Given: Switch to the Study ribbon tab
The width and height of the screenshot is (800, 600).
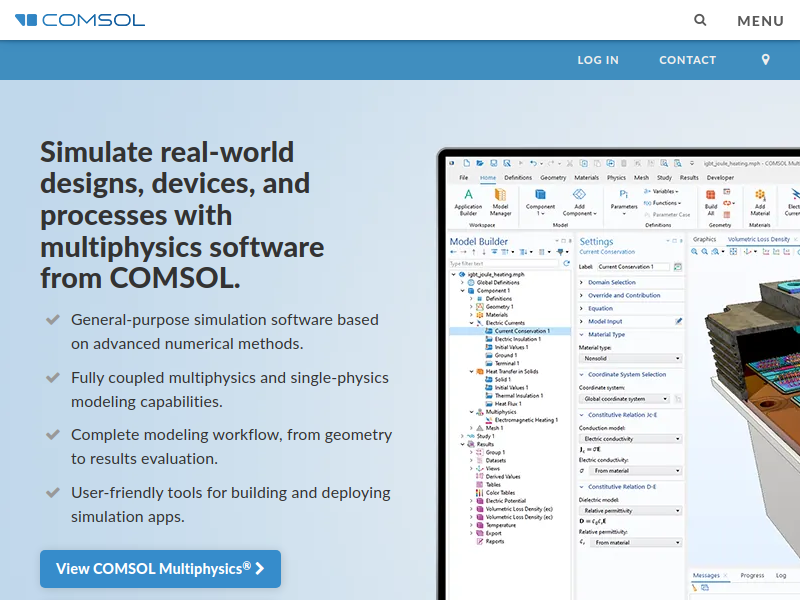Looking at the screenshot, I should [x=664, y=178].
